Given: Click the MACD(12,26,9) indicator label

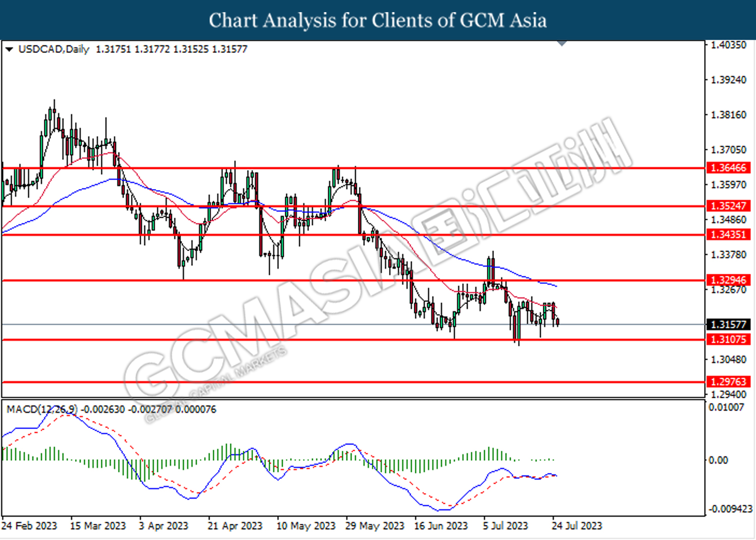Looking at the screenshot, I should point(42,409).
